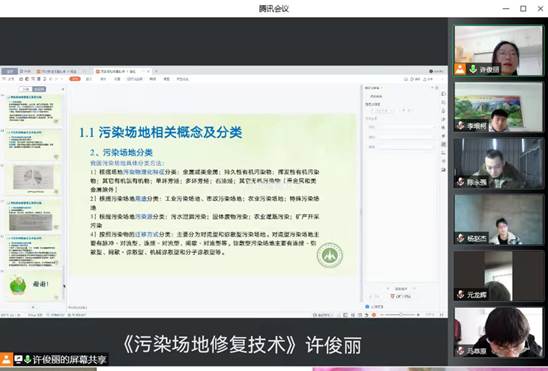Click the 杨赵杰 participant video tile
This screenshot has width=548, height=371.
click(x=498, y=220)
